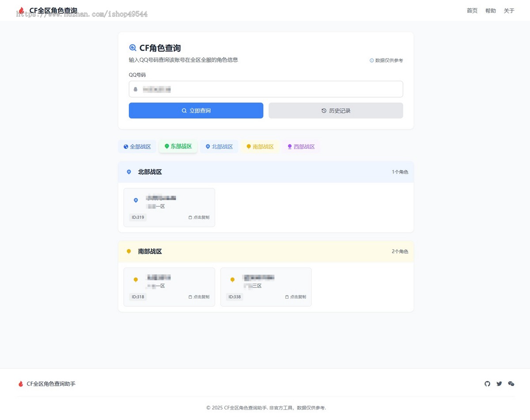
Task: Select the 南部战区 filter tab
Action: (x=260, y=146)
